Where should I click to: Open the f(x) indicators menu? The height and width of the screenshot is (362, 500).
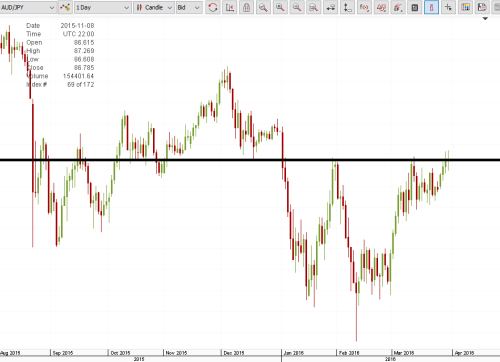pyautogui.click(x=364, y=7)
